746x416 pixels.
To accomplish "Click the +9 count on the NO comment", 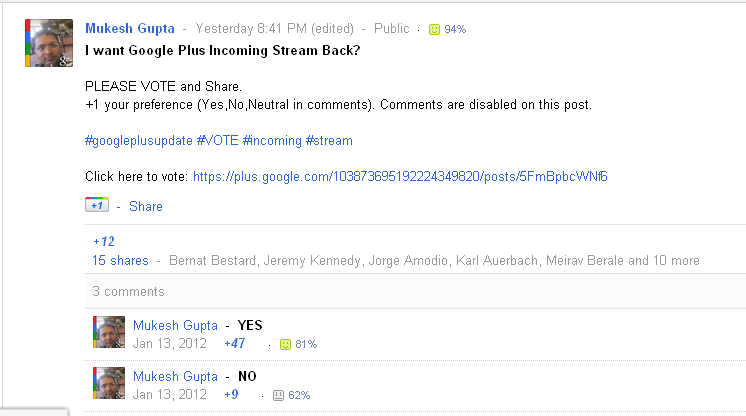I will click(x=232, y=395).
